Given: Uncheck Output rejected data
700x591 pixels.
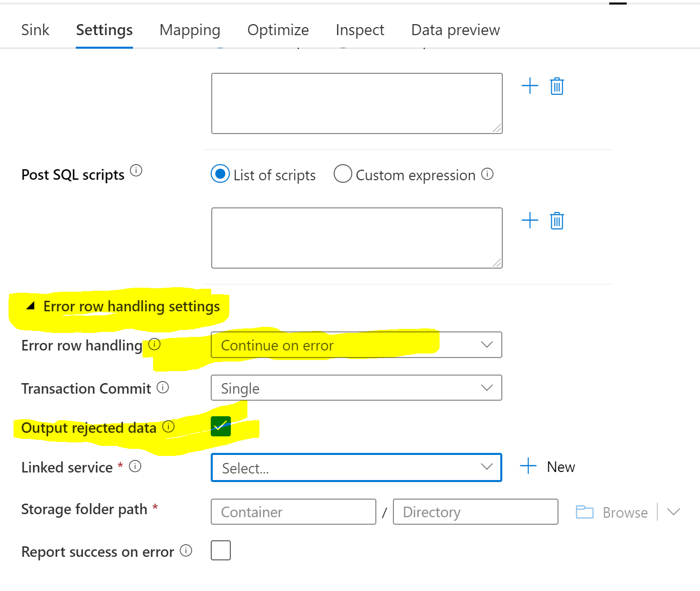Looking at the screenshot, I should [x=220, y=426].
